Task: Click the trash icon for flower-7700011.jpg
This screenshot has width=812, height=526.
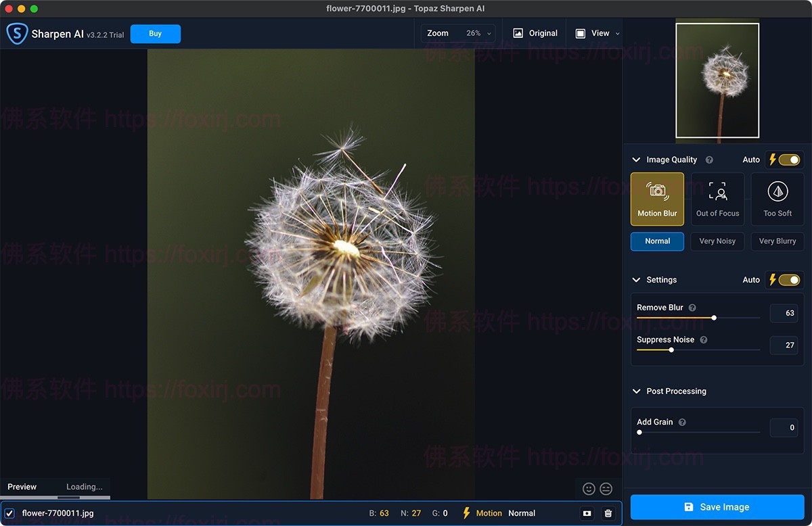Action: [x=608, y=514]
